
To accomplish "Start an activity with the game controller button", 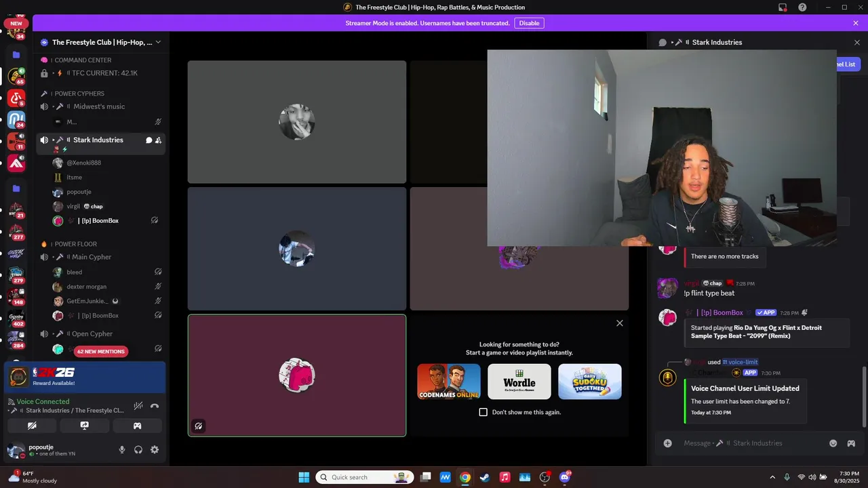I will 137,426.
